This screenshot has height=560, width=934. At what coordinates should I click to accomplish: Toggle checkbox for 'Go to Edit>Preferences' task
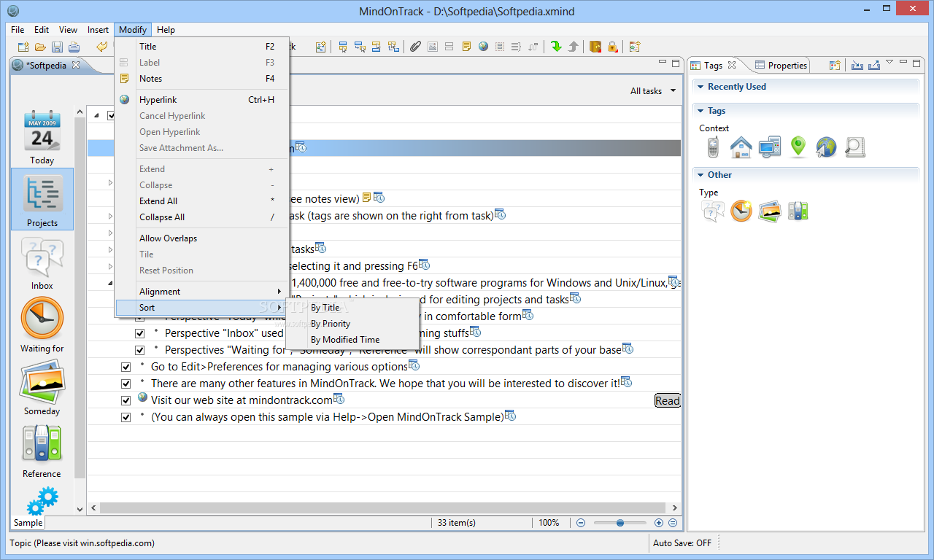126,367
